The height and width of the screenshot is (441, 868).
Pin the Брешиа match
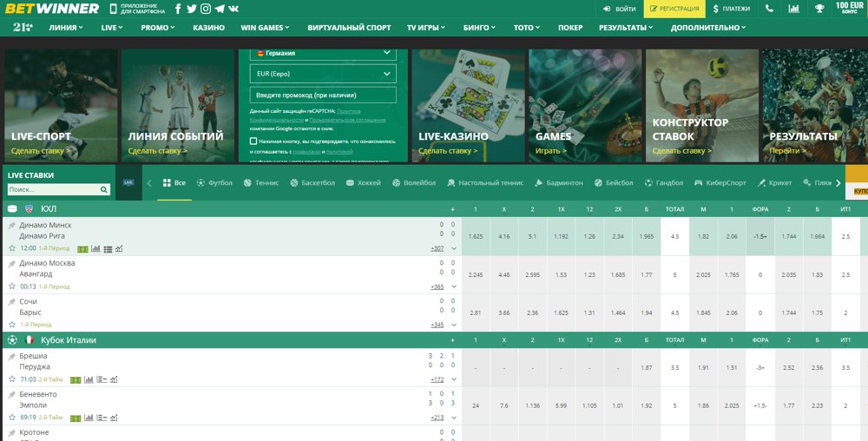point(11,357)
